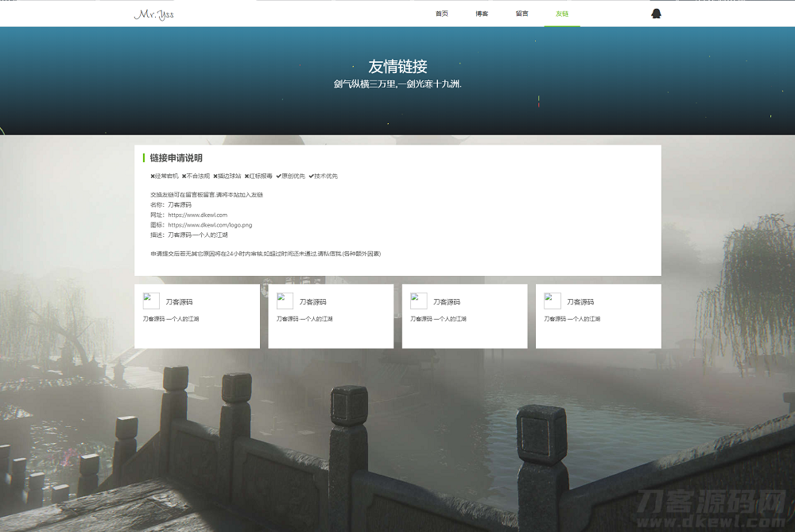
Task: Click the ✖ icon before 经常宕机
Action: [x=153, y=177]
